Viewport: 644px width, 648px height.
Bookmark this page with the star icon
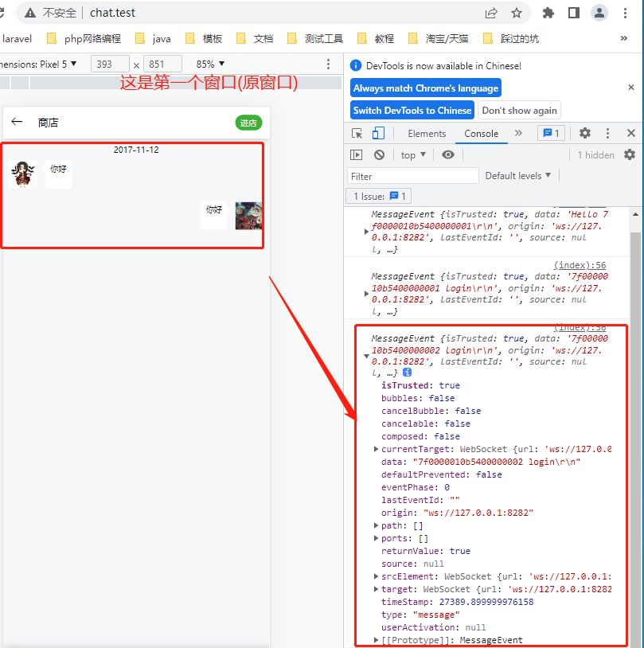pos(517,13)
